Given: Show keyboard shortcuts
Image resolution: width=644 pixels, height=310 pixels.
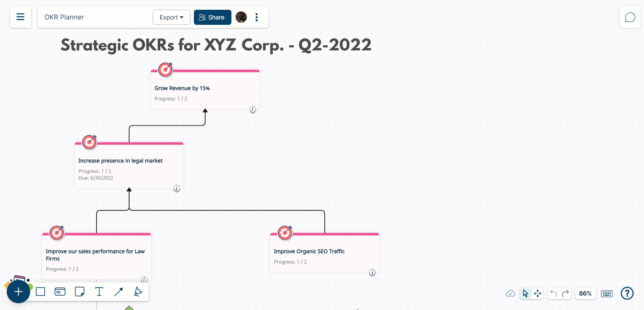Looking at the screenshot, I should coord(607,294).
